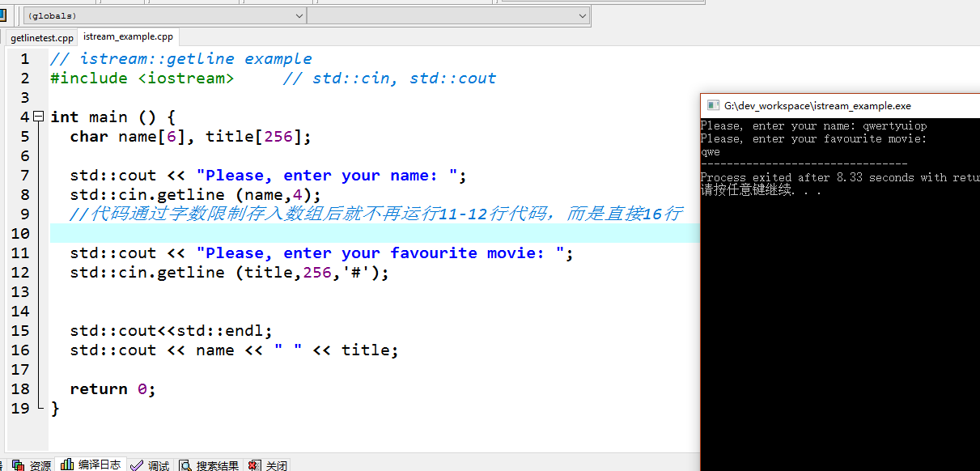This screenshot has width=980, height=471.
Task: Open the 搜索结果 bottom panel tab
Action: click(210, 465)
